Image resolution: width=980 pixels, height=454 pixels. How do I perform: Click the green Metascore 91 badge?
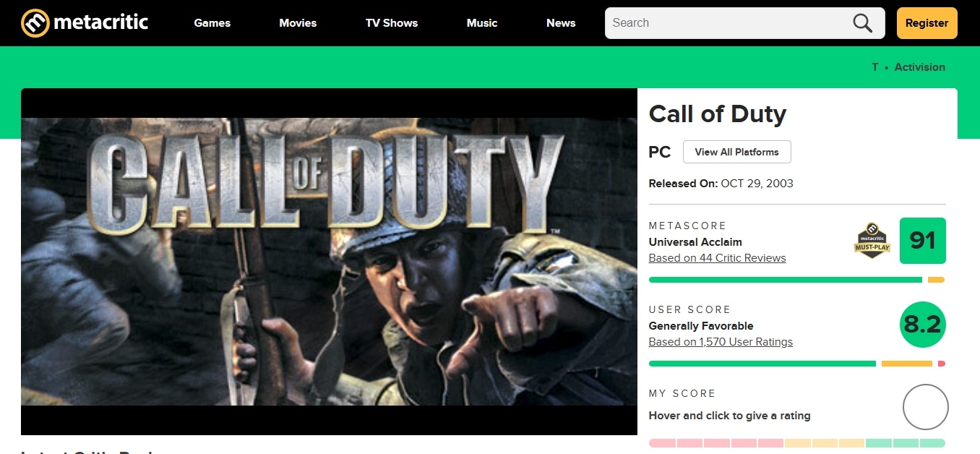pyautogui.click(x=922, y=241)
